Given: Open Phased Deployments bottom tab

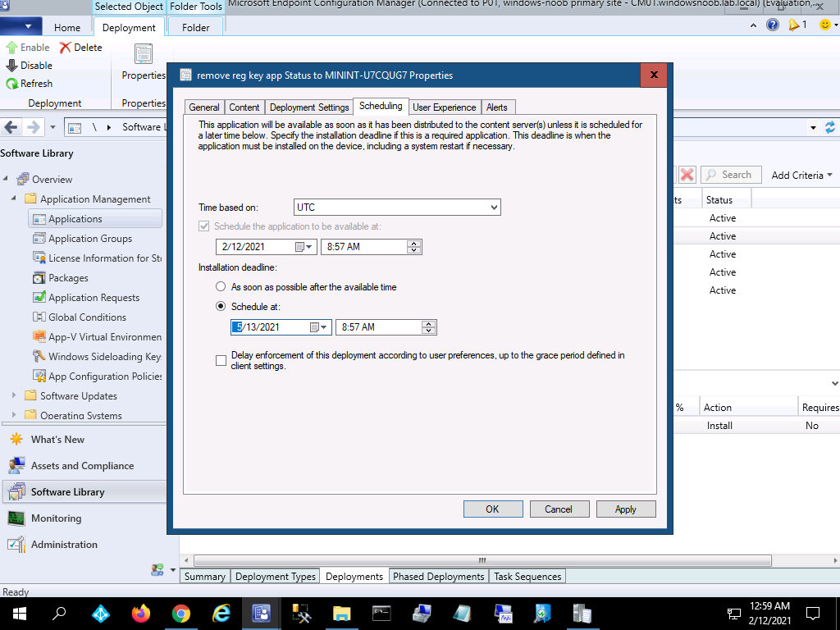Looking at the screenshot, I should click(438, 577).
